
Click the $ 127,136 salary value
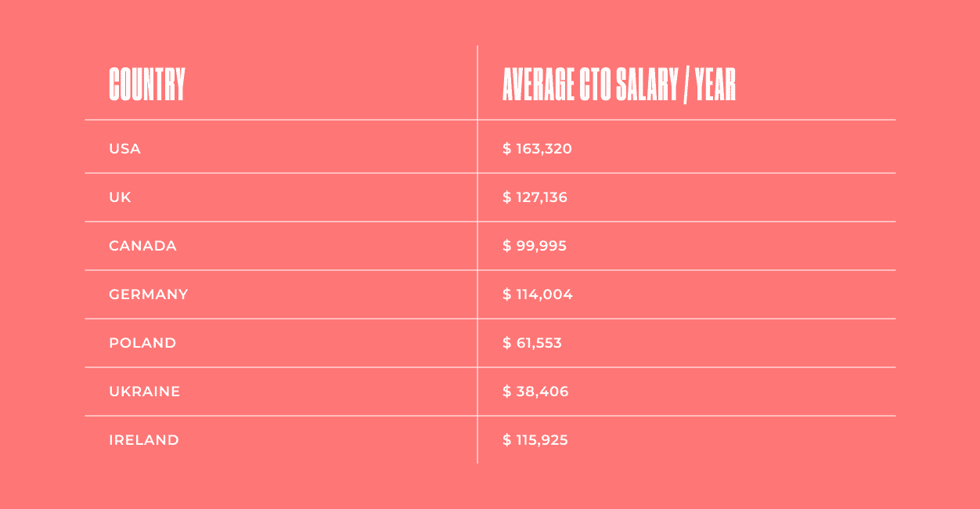tap(535, 197)
